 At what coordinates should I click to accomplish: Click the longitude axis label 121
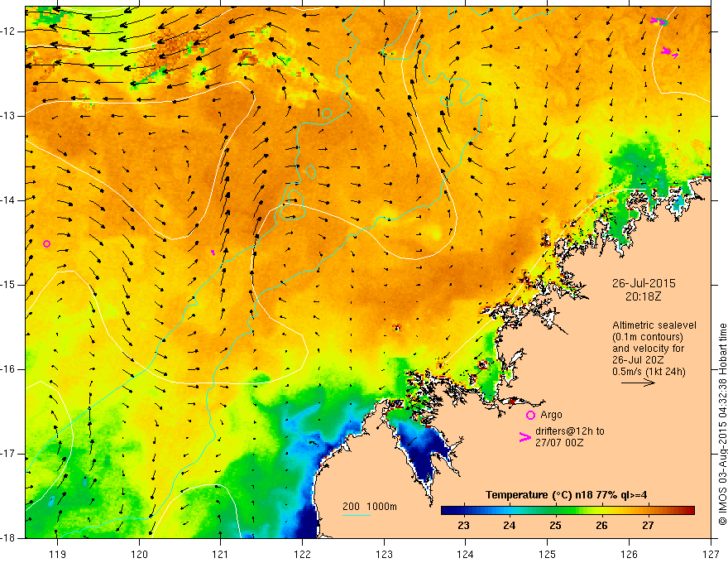click(221, 554)
